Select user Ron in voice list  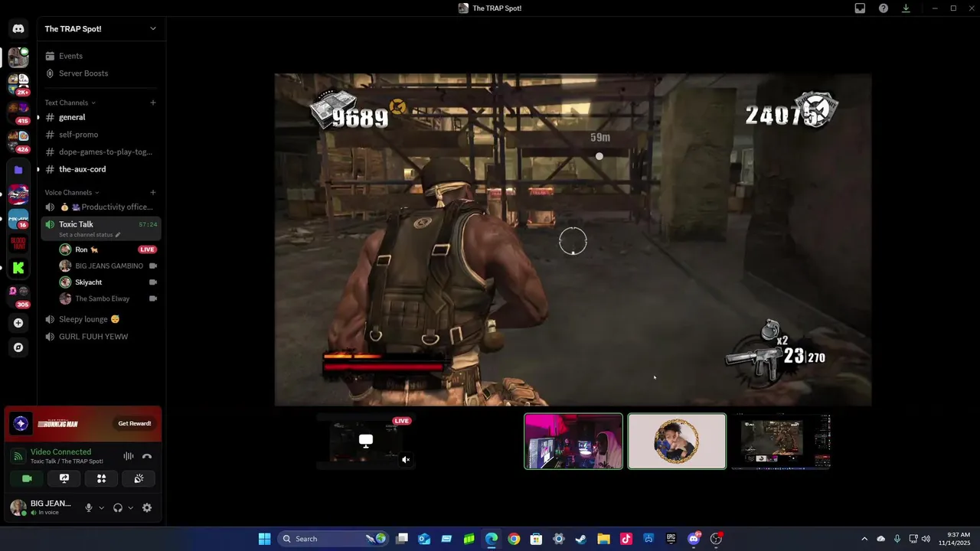107,249
